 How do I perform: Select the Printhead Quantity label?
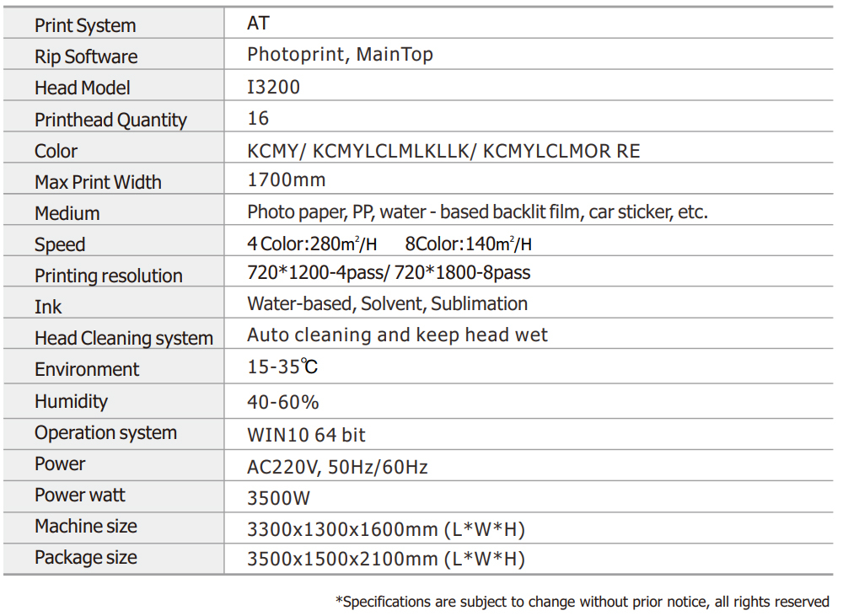click(110, 120)
